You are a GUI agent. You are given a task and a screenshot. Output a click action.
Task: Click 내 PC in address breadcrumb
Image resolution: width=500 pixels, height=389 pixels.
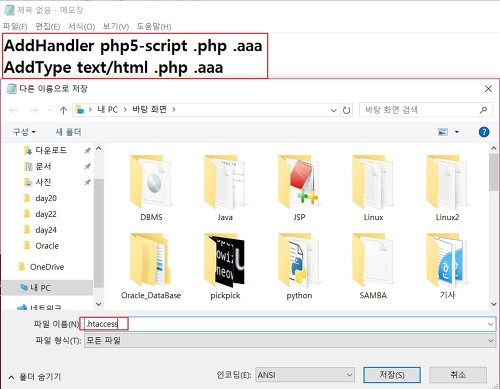(x=108, y=110)
